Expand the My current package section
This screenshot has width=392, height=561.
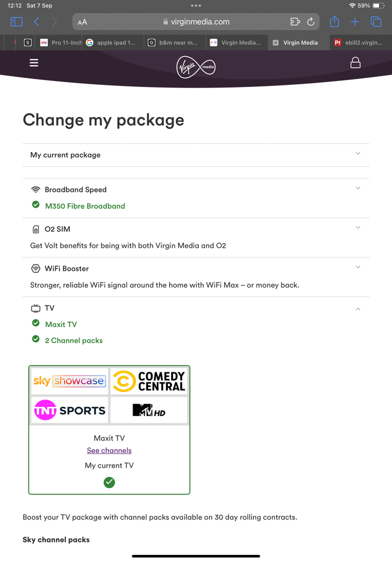pos(196,155)
